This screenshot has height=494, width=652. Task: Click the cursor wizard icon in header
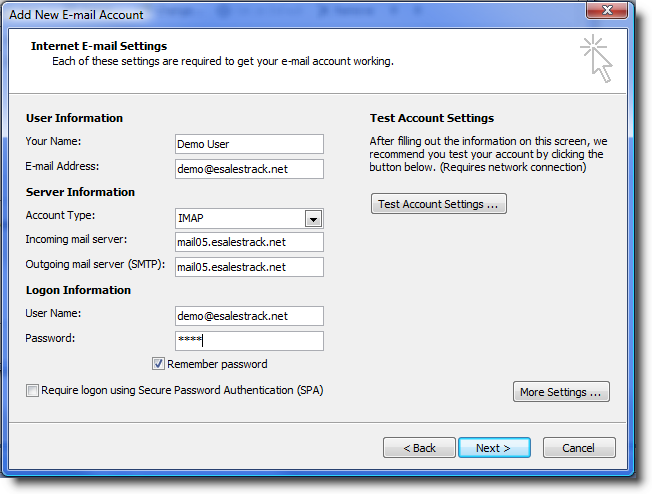[x=596, y=59]
